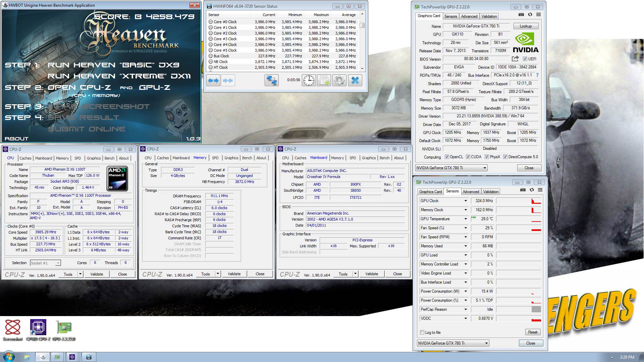The image size is (644, 362).
Task: Open GPU-Z.2.22.0 desktop icon
Action: [x=64, y=330]
